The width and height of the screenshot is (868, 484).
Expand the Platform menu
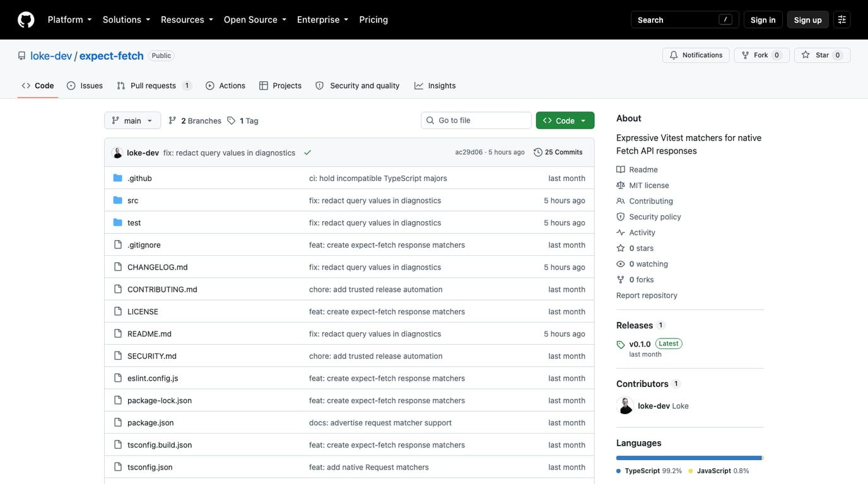click(x=70, y=20)
